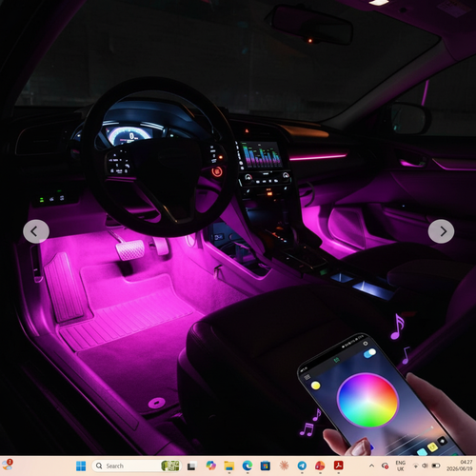Click the search highlight image in Search box

pos(170,466)
